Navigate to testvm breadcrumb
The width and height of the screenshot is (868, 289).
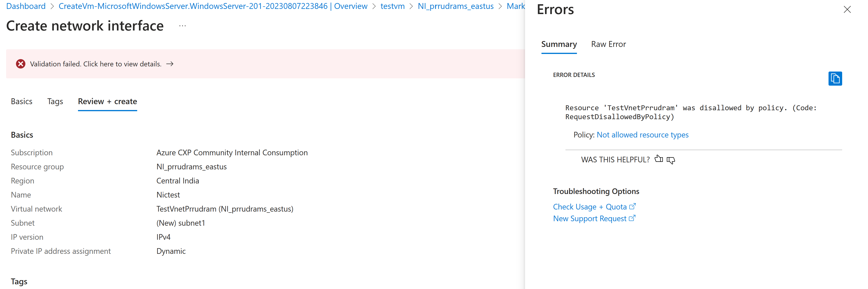click(392, 6)
